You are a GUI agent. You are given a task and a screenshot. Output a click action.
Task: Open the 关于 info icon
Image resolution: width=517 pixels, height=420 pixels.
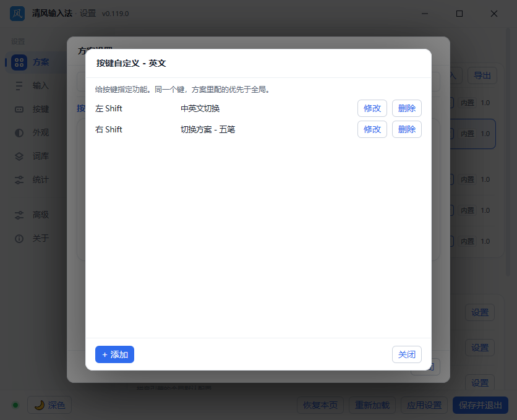[x=19, y=239]
